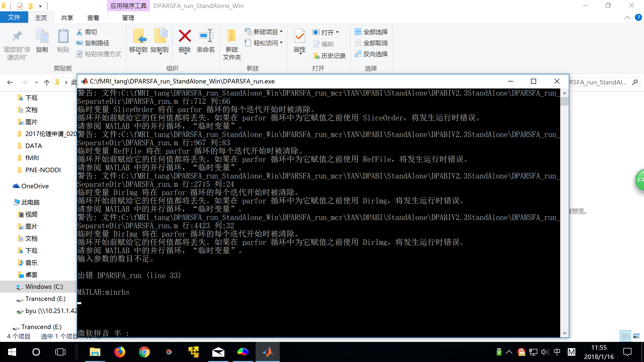Click the Pin to Quick Access icon
The image size is (644, 362).
pyautogui.click(x=17, y=36)
